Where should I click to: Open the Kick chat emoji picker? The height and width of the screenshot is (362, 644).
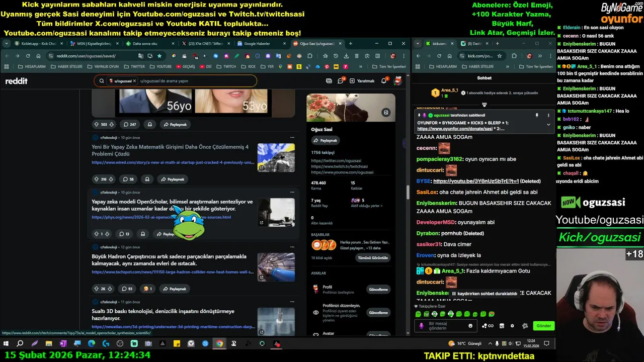pyautogui.click(x=470, y=326)
